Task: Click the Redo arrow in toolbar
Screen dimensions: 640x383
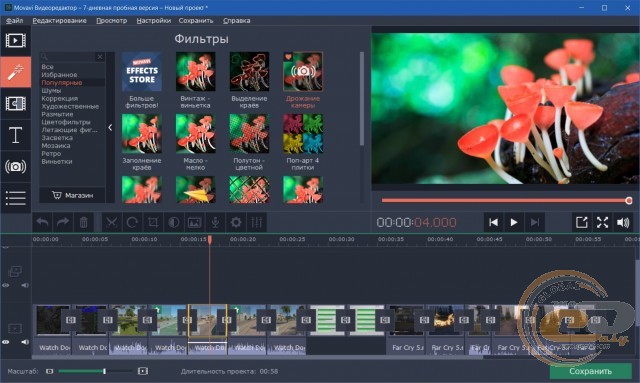Action: tap(62, 223)
